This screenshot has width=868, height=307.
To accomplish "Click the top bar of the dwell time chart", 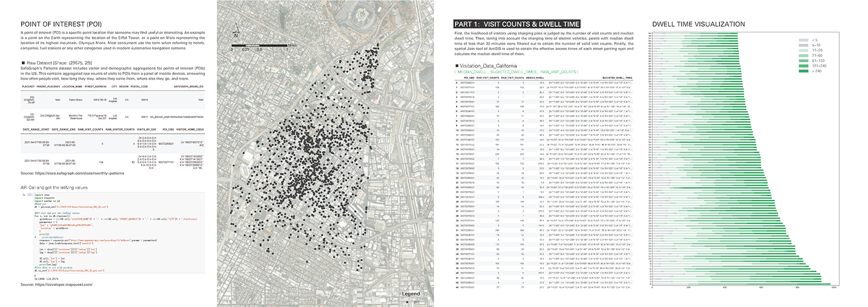I will (695, 33).
